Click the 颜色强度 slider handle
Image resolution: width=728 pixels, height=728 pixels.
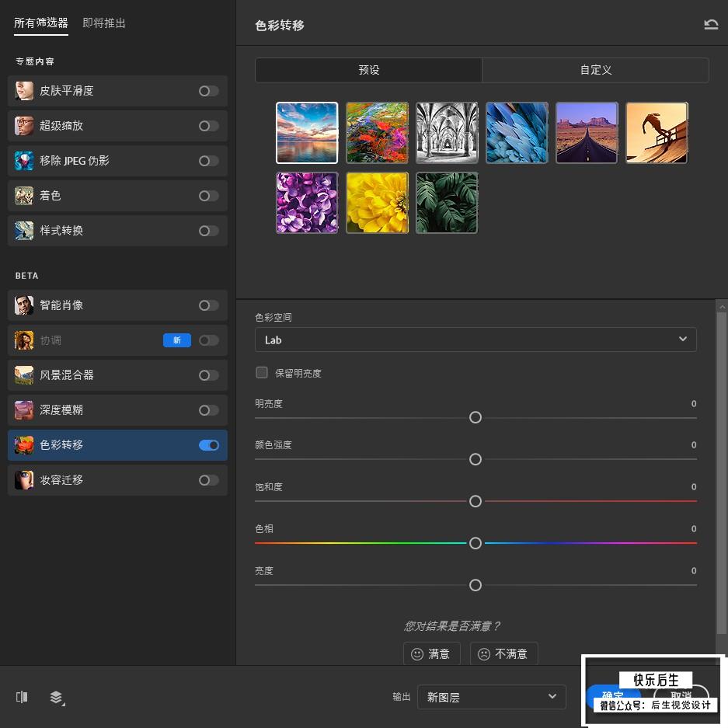coord(475,459)
